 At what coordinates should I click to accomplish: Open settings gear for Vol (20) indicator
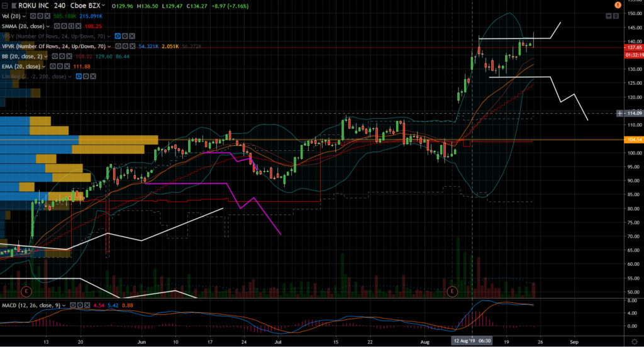(x=40, y=16)
